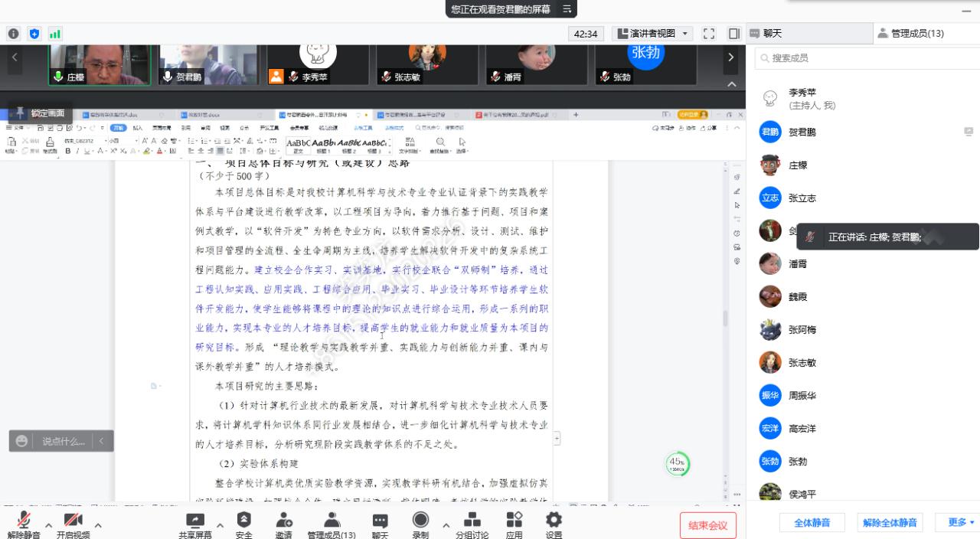The height and width of the screenshot is (539, 980).
Task: Select member 贺君鹏 in list
Action: 863,132
